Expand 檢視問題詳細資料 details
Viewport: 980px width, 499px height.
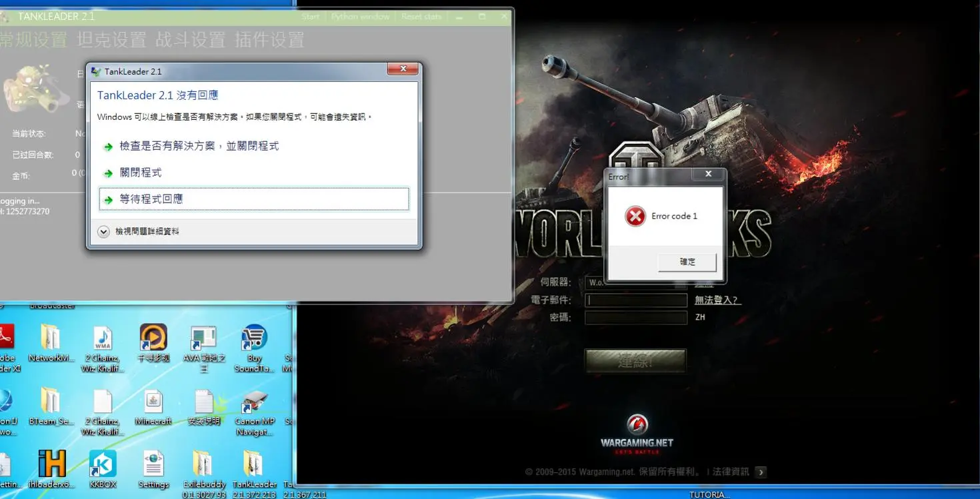138,231
